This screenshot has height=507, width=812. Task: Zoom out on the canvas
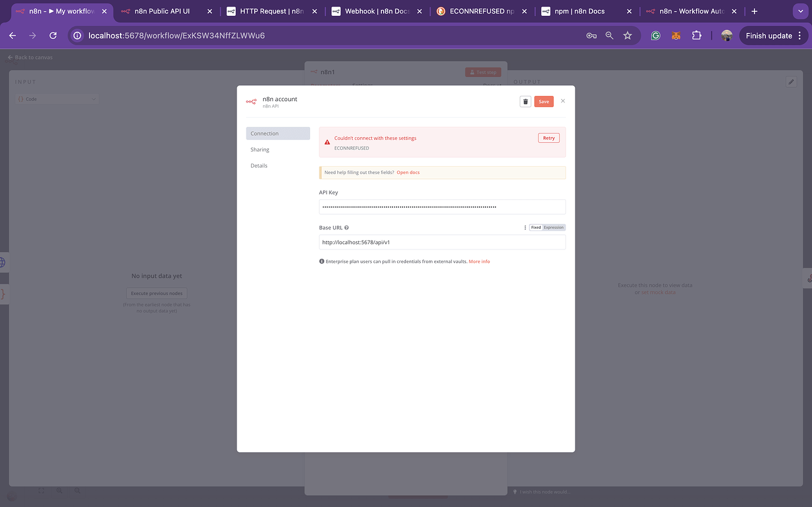click(76, 490)
